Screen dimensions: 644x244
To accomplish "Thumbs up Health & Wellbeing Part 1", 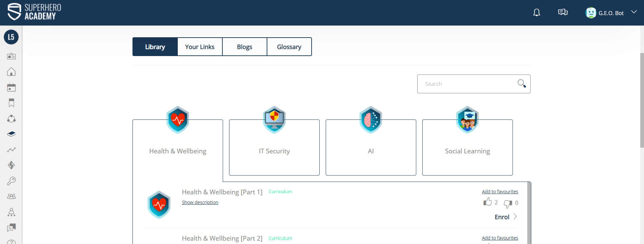I will click(x=487, y=202).
